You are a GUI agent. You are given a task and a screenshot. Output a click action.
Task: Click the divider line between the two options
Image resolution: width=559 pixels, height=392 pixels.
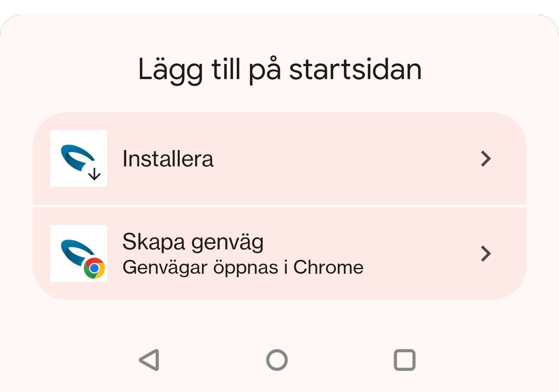coord(279,206)
